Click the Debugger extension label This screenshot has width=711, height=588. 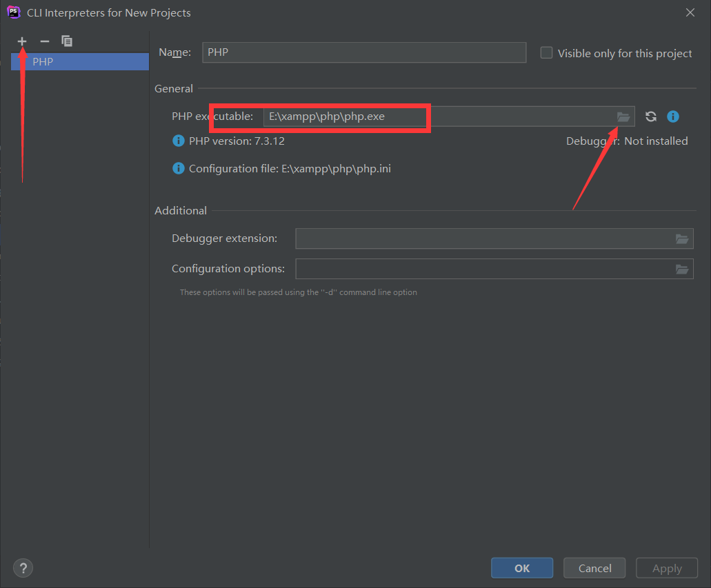pyautogui.click(x=224, y=239)
